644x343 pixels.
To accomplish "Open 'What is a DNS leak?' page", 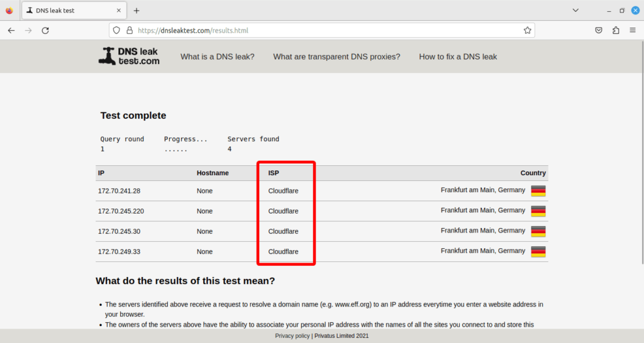I will pos(217,57).
